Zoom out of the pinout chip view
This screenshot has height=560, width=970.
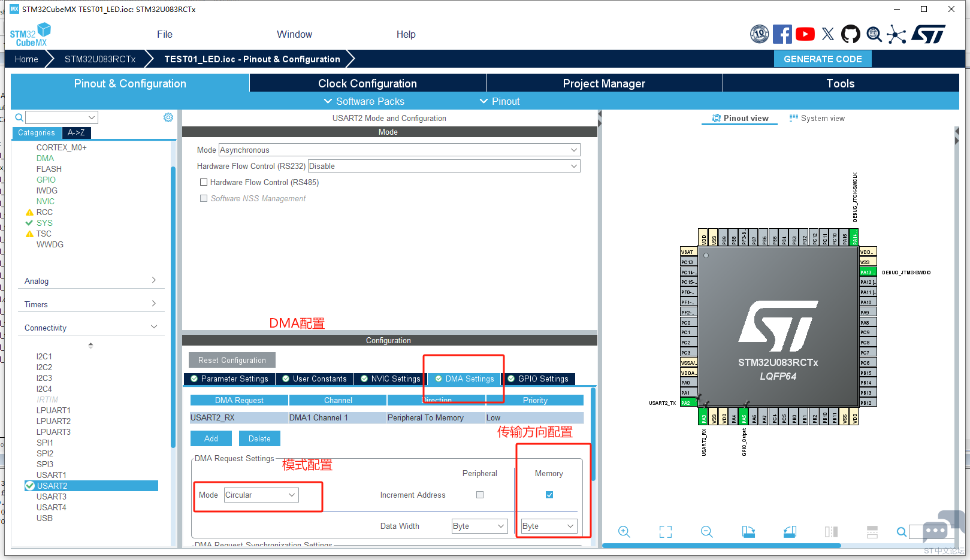click(x=707, y=532)
